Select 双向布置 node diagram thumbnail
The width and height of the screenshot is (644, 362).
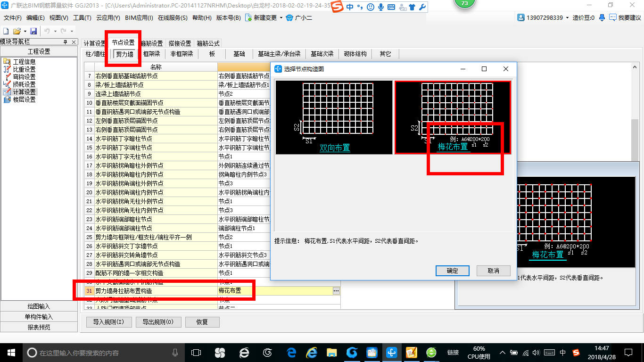334,117
